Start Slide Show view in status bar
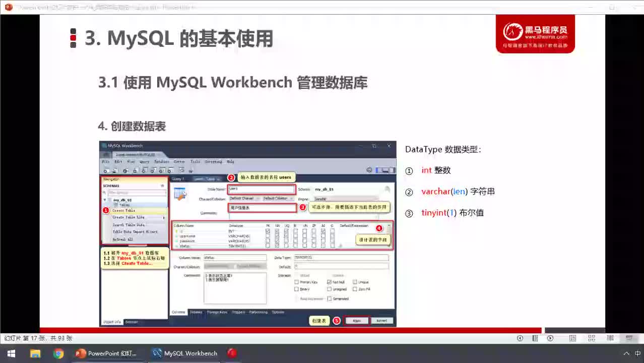644x363 pixels. (x=629, y=338)
